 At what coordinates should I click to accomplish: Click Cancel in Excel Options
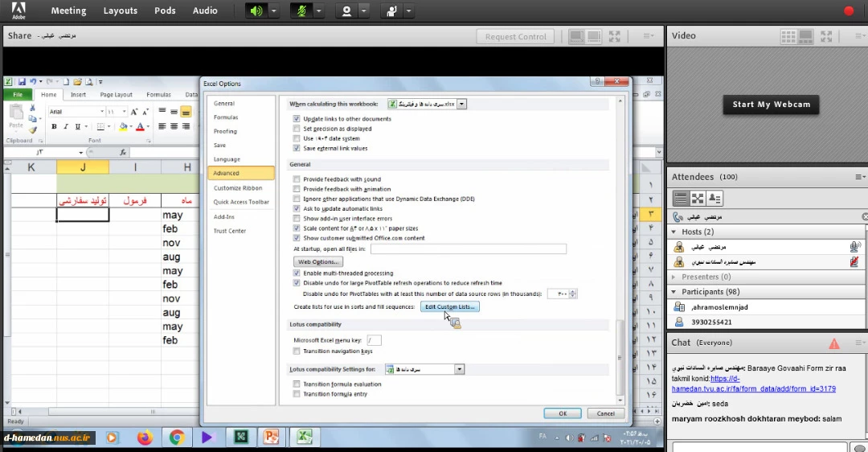[605, 413]
